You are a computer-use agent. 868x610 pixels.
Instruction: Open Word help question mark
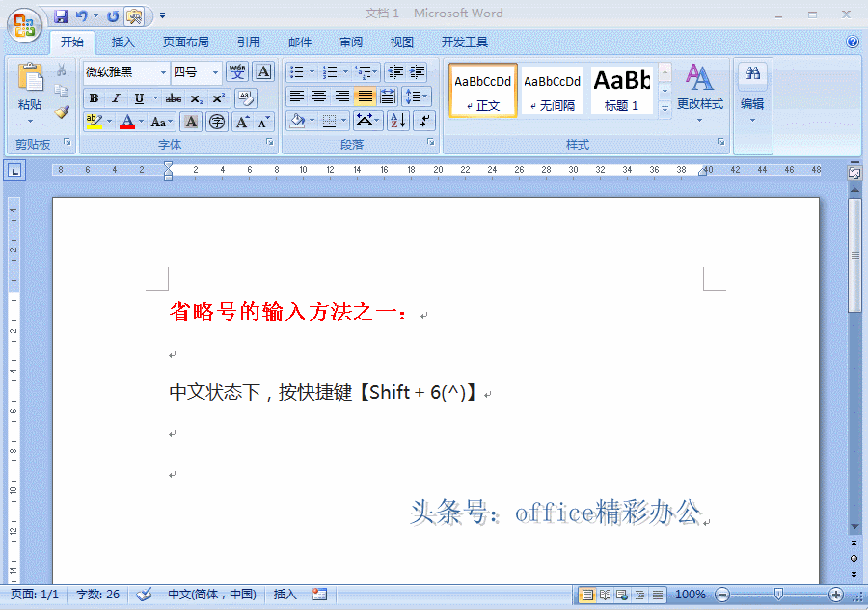853,42
